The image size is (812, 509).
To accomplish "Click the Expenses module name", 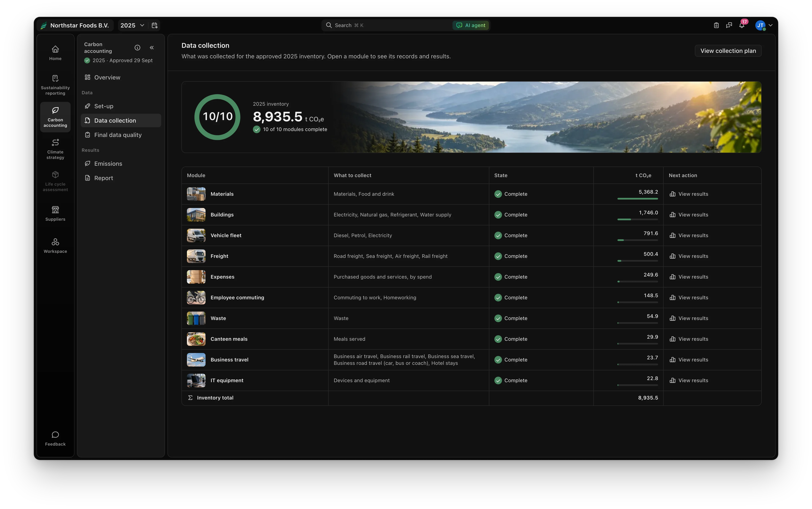I will 222,277.
